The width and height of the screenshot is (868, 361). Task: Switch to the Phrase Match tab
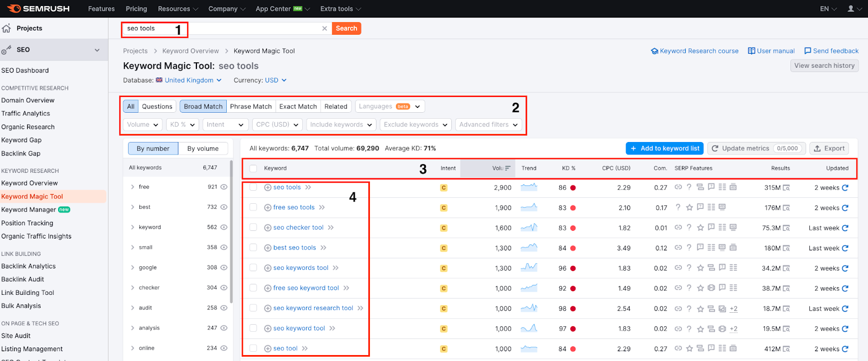click(251, 106)
